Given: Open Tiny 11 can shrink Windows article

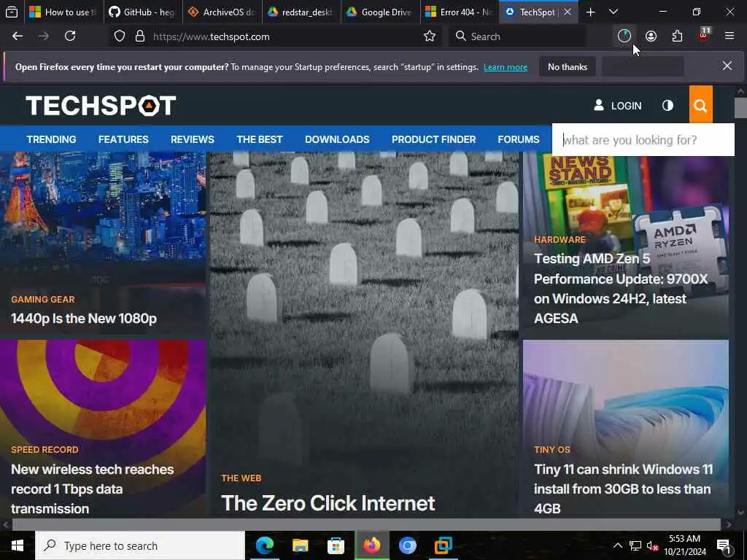Looking at the screenshot, I should point(623,489).
